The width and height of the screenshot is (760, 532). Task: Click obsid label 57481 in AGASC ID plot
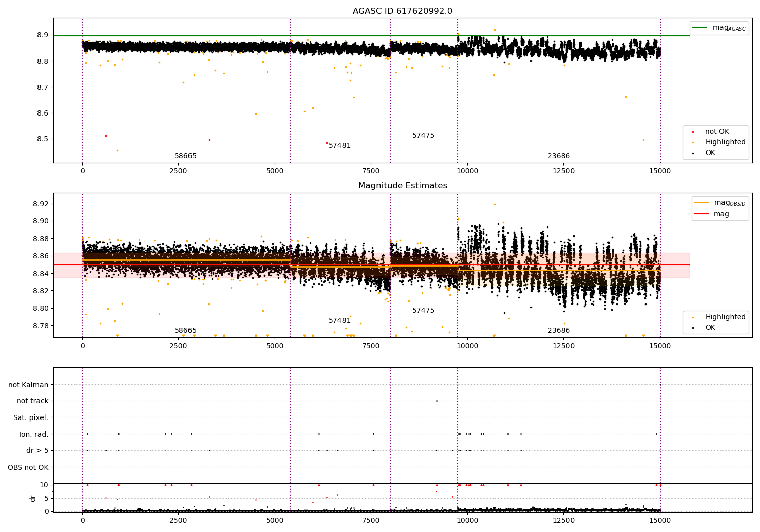pyautogui.click(x=339, y=146)
